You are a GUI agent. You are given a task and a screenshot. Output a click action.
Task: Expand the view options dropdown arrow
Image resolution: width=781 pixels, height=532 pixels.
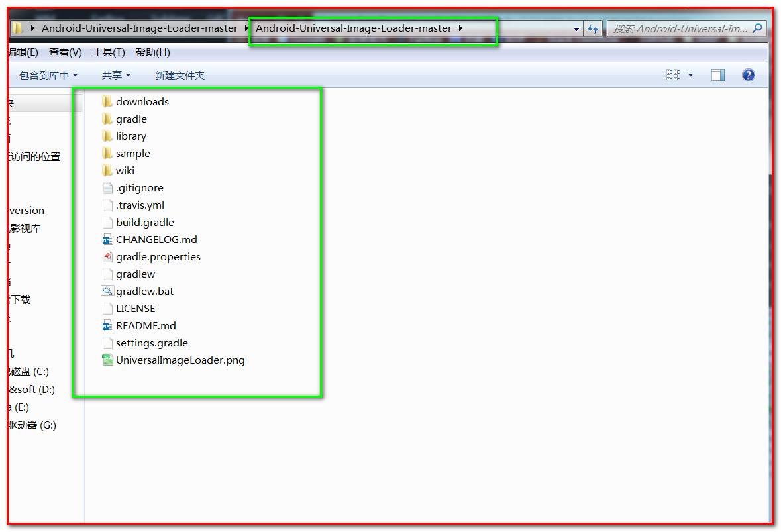pyautogui.click(x=690, y=76)
